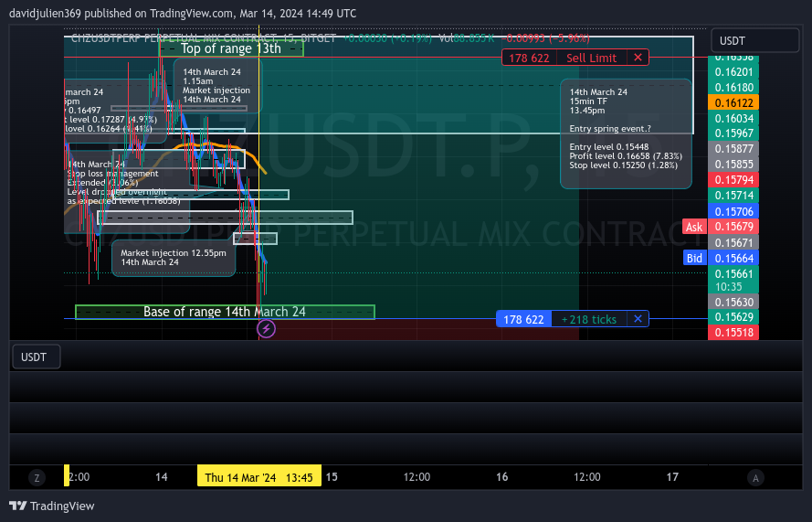Select the 0.16034 price label
The width and height of the screenshot is (812, 522).
pos(733,118)
